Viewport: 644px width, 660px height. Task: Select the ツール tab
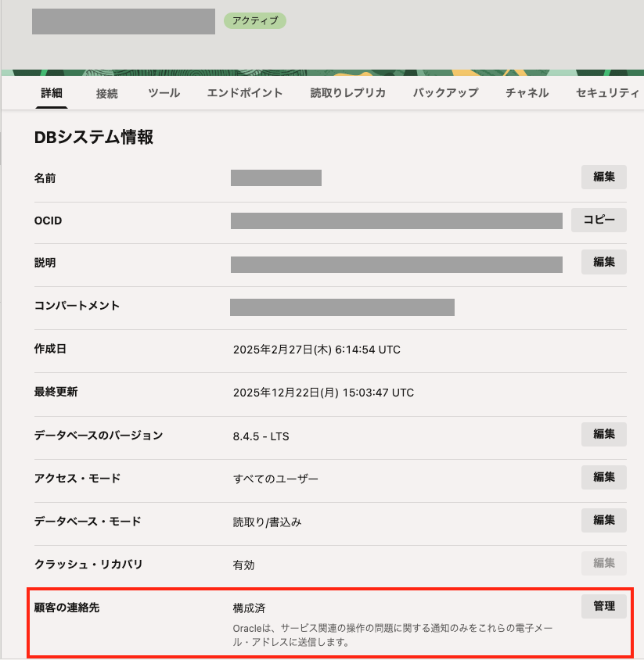(164, 93)
